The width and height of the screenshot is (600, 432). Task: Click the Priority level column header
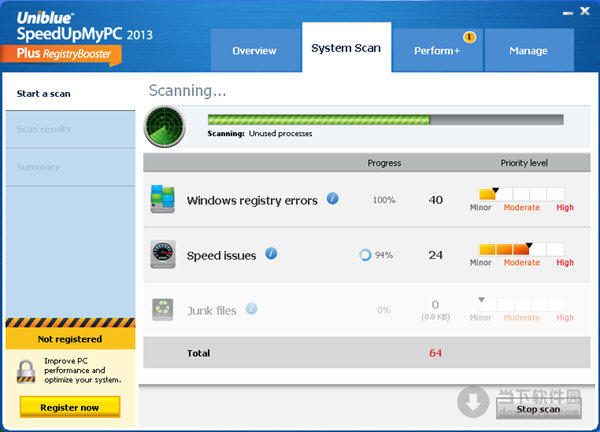(524, 163)
